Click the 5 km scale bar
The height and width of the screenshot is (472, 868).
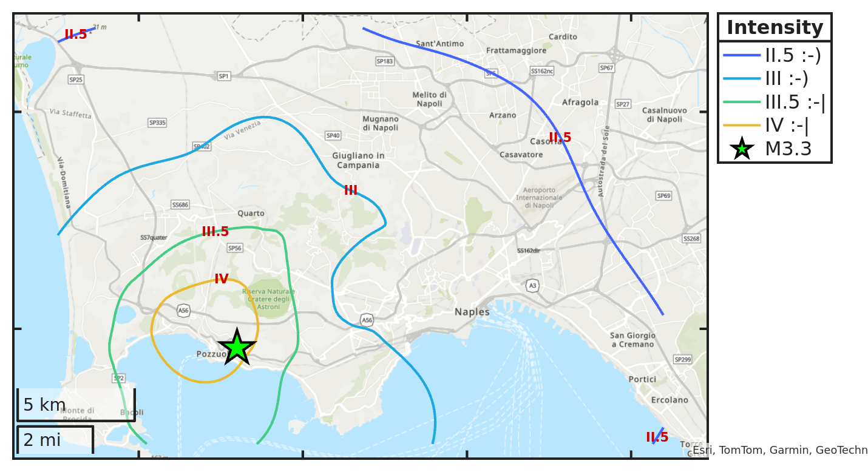(x=75, y=405)
